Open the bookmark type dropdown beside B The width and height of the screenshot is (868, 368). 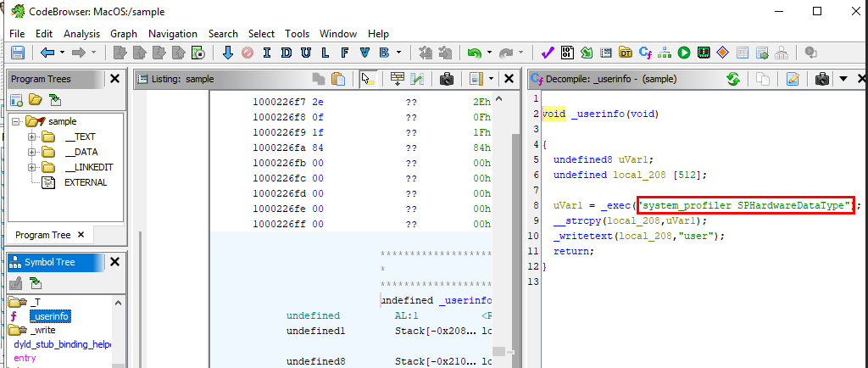point(399,53)
